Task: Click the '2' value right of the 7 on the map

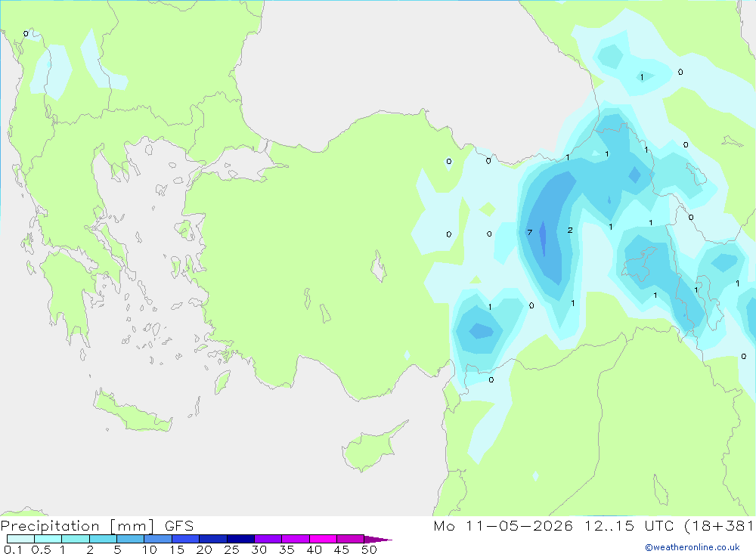Action: pos(570,230)
